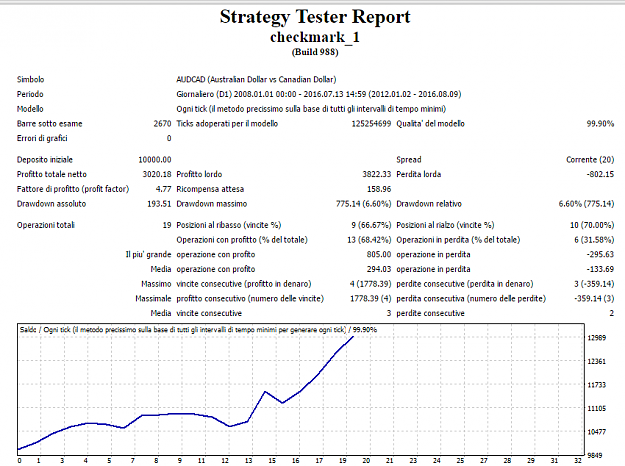Screen dimensions: 625x466
Task: Click the loss trades value 6 (31.58%)
Action: [x=594, y=240]
